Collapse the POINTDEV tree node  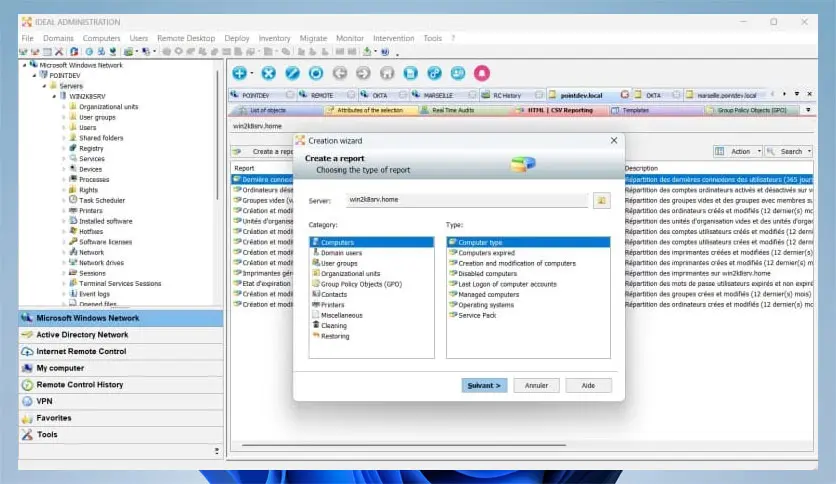point(35,76)
